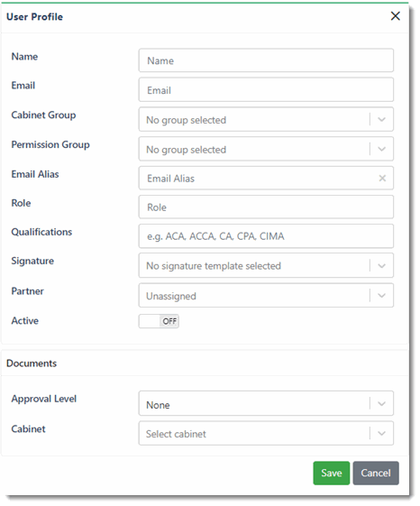Open the 'Select cabinet' dropdown
The height and width of the screenshot is (506, 420).
click(x=266, y=433)
